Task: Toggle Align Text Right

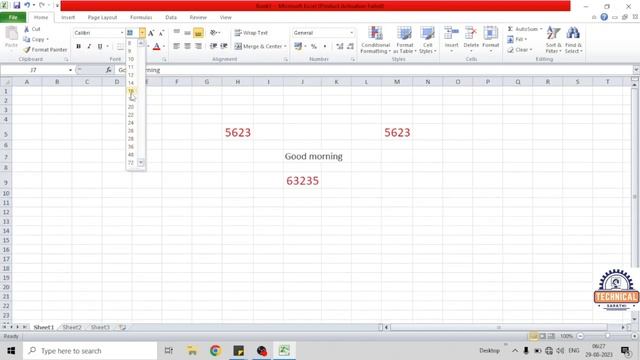Action: (198, 46)
